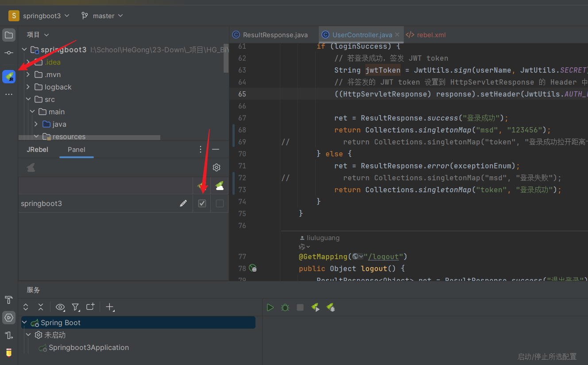Debug the selected configuration with bug icon
Screen dimensions: 588x365
[285, 307]
